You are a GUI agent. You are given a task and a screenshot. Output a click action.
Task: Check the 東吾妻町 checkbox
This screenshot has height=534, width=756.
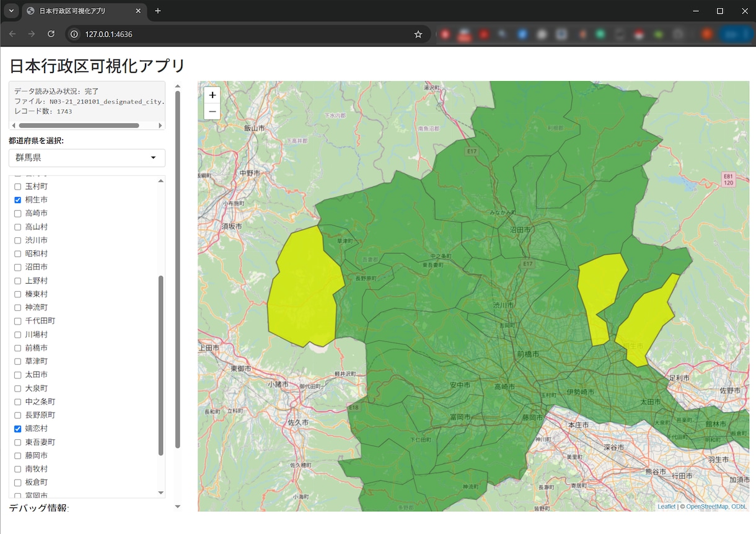tap(18, 442)
